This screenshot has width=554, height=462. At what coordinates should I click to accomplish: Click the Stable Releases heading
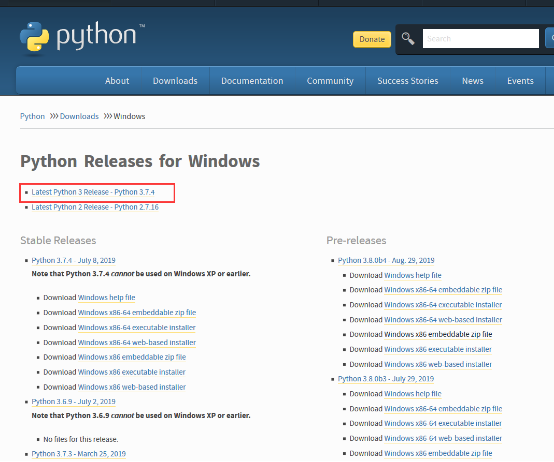pos(58,241)
